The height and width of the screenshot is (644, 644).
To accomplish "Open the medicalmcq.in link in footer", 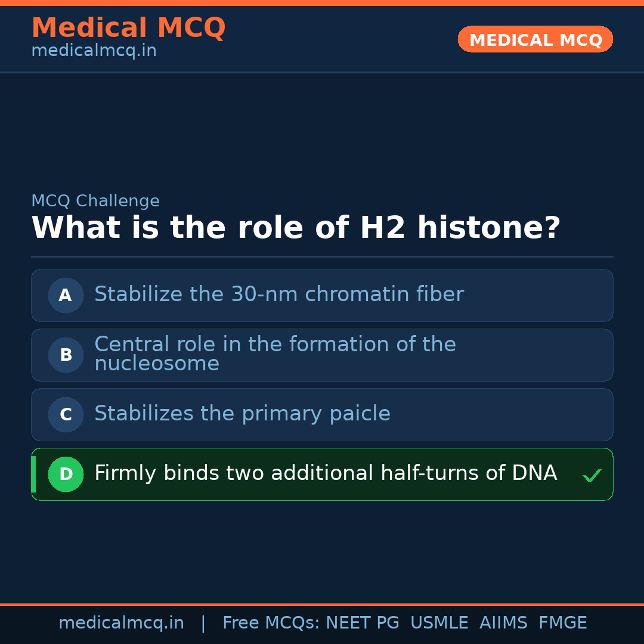I will coord(121,623).
